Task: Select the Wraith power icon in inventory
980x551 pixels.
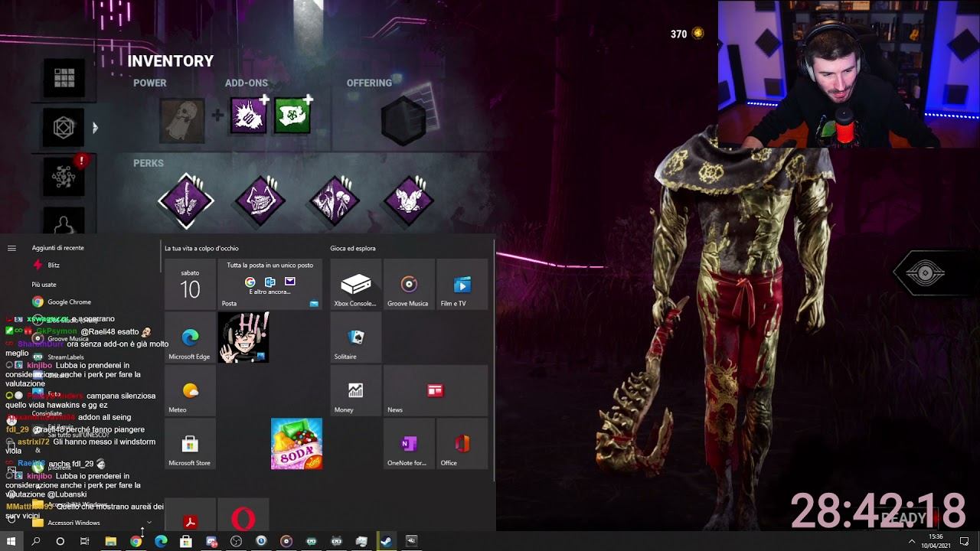Action: (x=182, y=121)
